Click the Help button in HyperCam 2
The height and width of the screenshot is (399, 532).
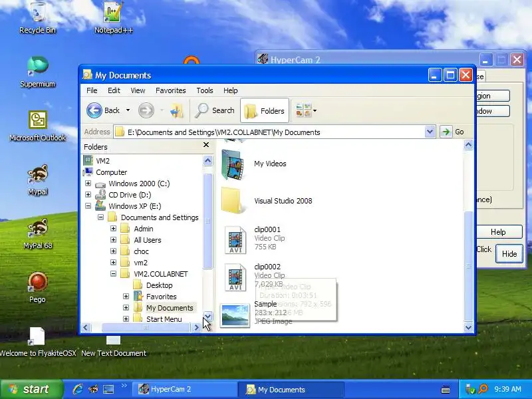tap(499, 232)
